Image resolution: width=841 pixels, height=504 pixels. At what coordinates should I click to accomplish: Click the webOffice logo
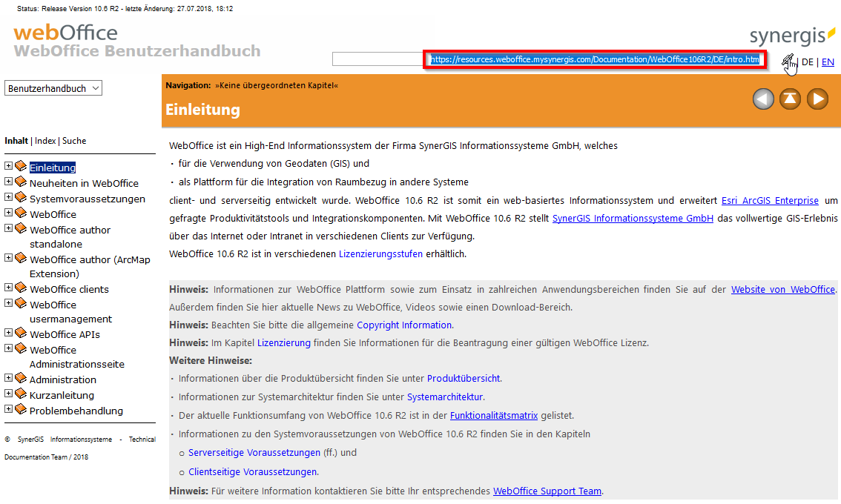(x=65, y=33)
